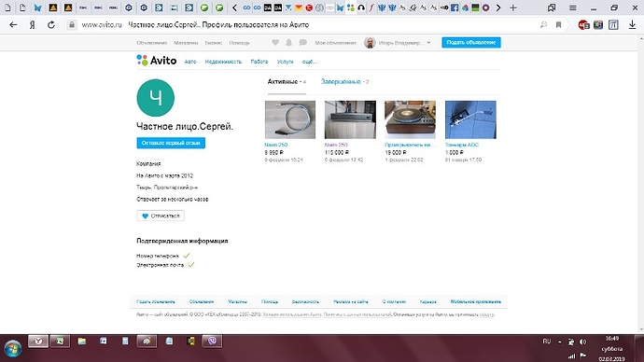This screenshot has width=644, height=362.
Task: Click footer link 'О компании'
Action: pyautogui.click(x=394, y=301)
